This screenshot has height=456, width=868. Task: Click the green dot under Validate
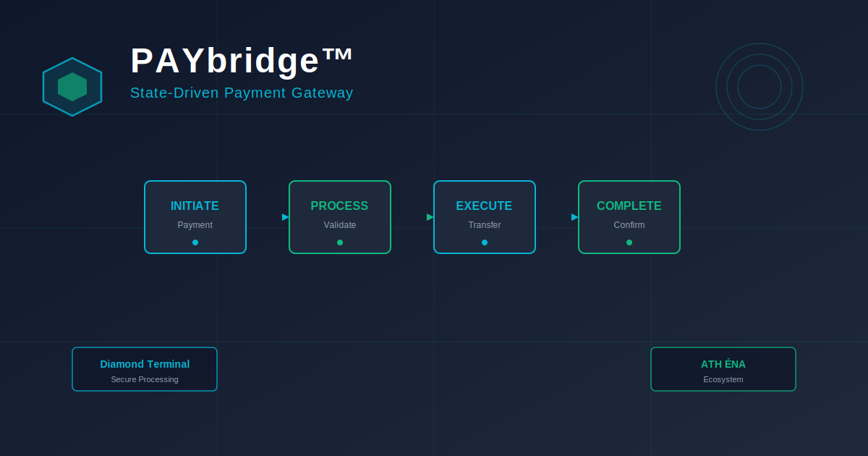[x=340, y=242]
